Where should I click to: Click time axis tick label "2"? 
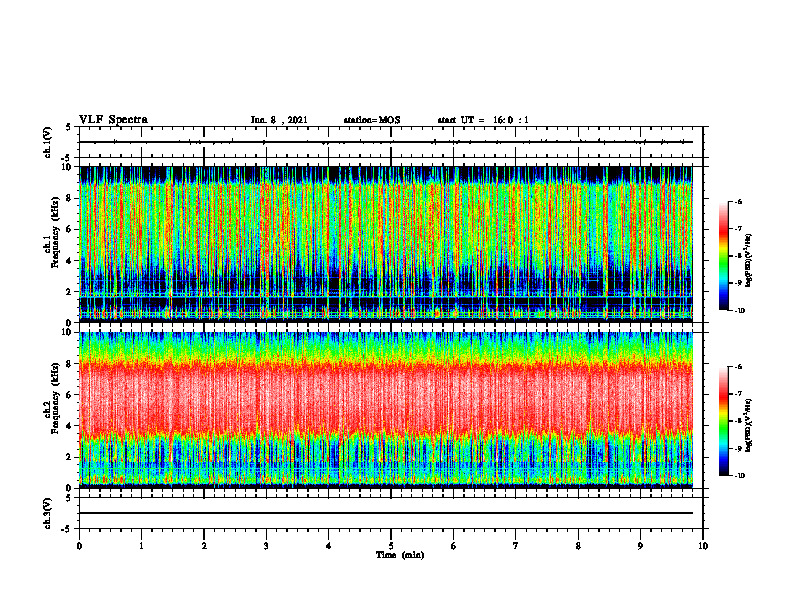click(204, 546)
